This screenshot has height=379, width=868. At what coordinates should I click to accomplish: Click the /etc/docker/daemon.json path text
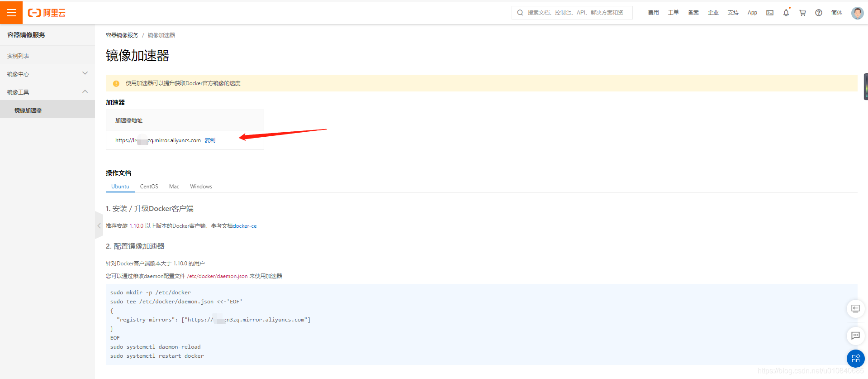pyautogui.click(x=217, y=276)
